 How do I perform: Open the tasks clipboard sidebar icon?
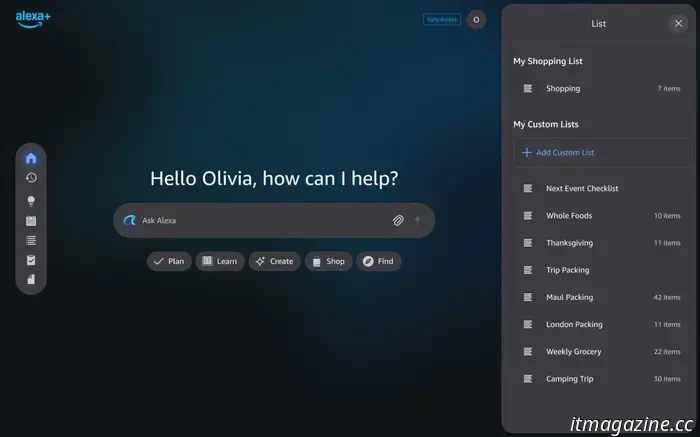click(x=31, y=260)
